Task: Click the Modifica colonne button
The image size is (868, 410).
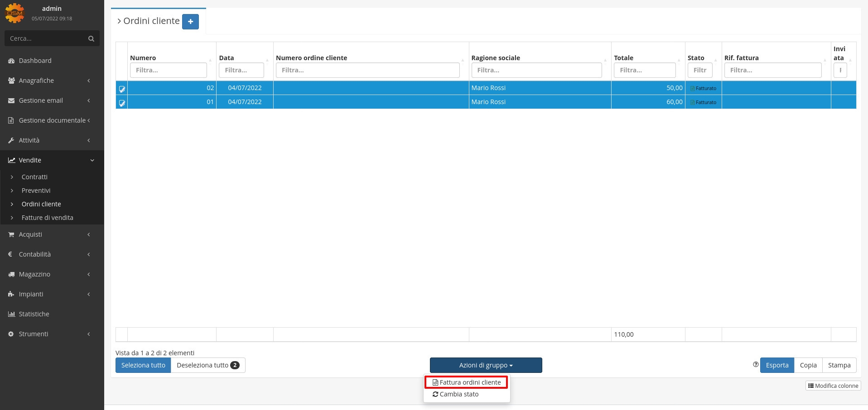Action: (833, 386)
